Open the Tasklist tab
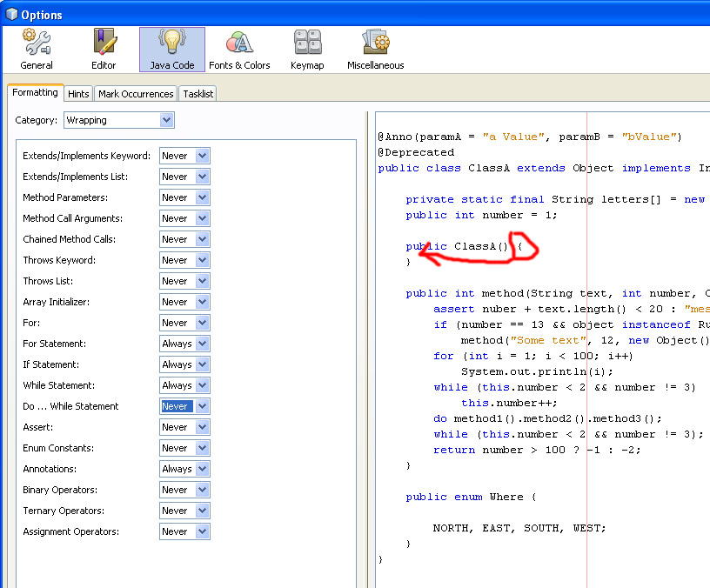Screen dimensions: 710x588 click(198, 94)
